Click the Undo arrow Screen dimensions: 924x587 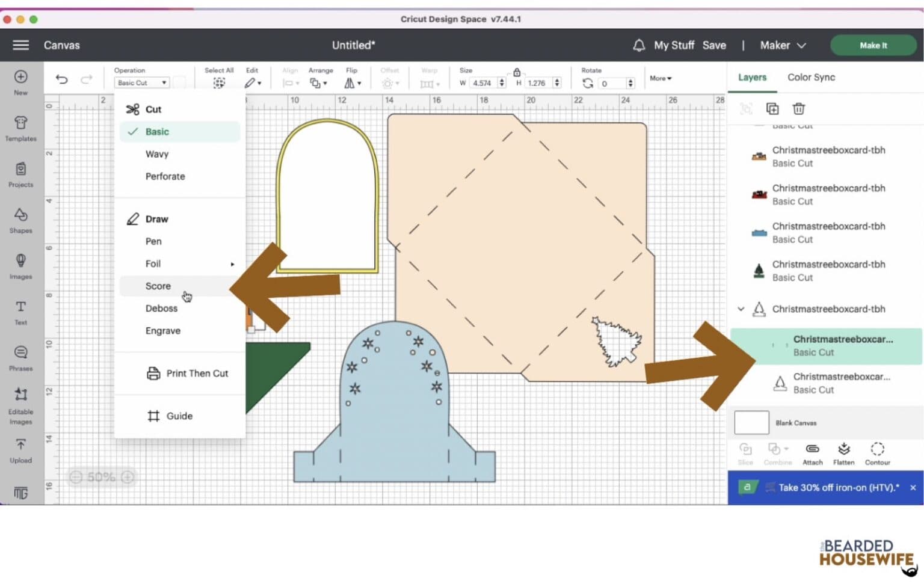pyautogui.click(x=61, y=79)
